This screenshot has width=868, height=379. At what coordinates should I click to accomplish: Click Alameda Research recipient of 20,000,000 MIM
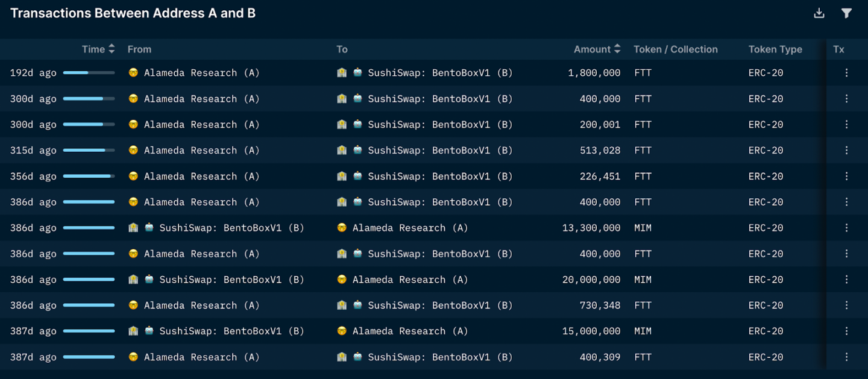point(410,280)
